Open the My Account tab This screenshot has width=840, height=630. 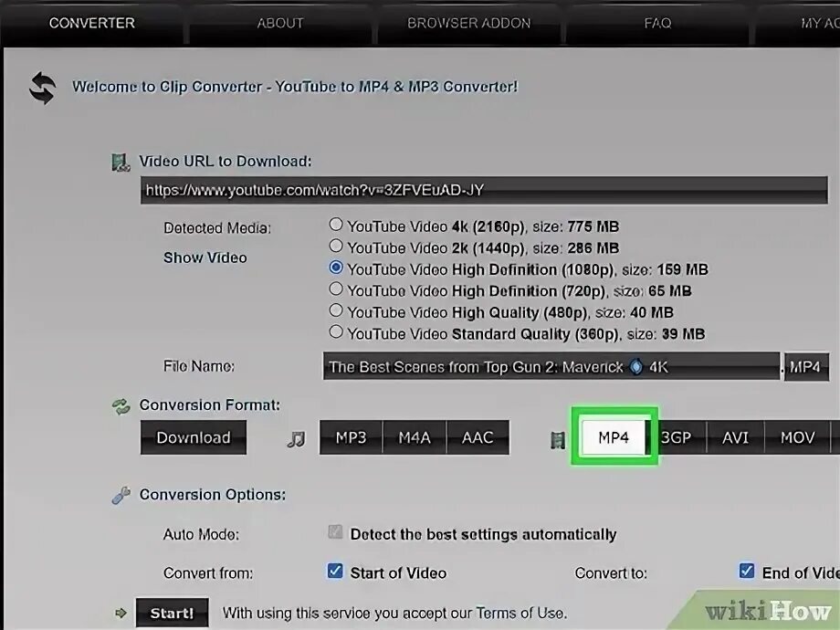(x=798, y=23)
